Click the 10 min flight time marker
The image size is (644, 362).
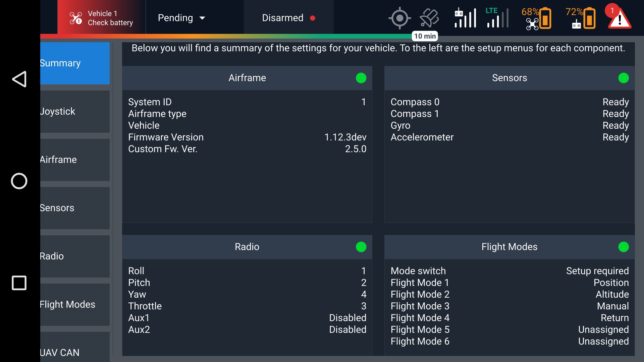point(425,36)
